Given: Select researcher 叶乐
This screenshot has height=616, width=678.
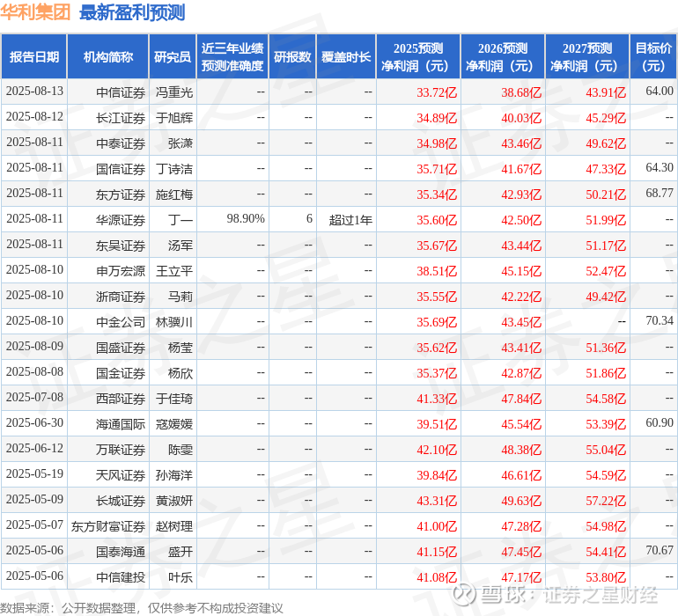Looking at the screenshot, I should pyautogui.click(x=181, y=576).
